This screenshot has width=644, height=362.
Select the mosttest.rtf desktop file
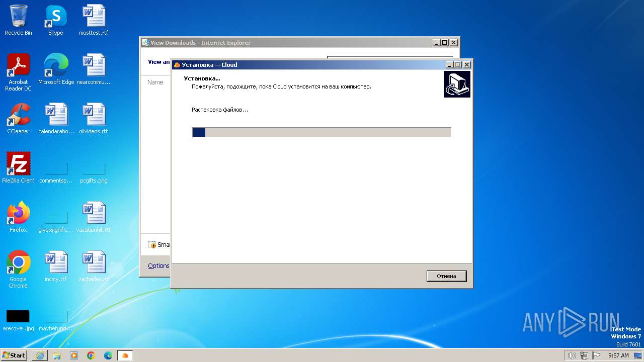point(94,20)
